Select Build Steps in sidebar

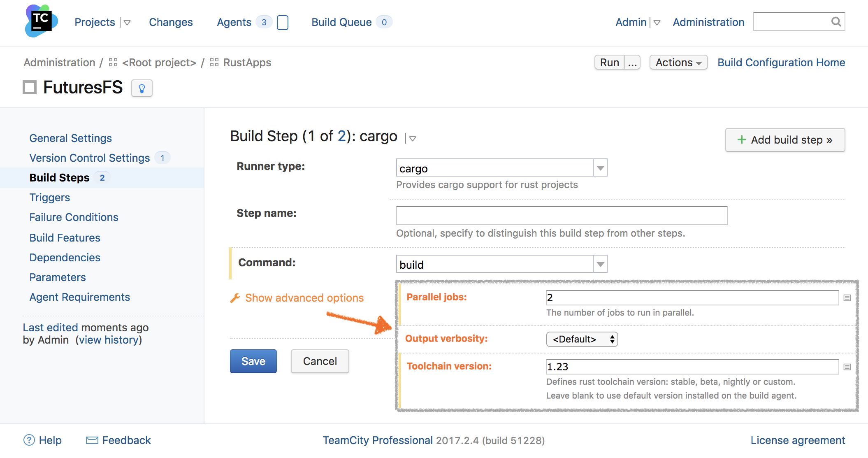click(60, 178)
